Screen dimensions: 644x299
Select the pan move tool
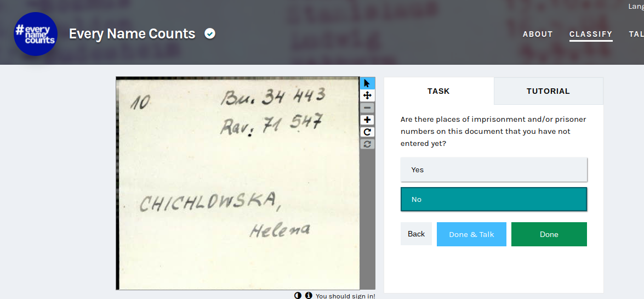pyautogui.click(x=367, y=95)
